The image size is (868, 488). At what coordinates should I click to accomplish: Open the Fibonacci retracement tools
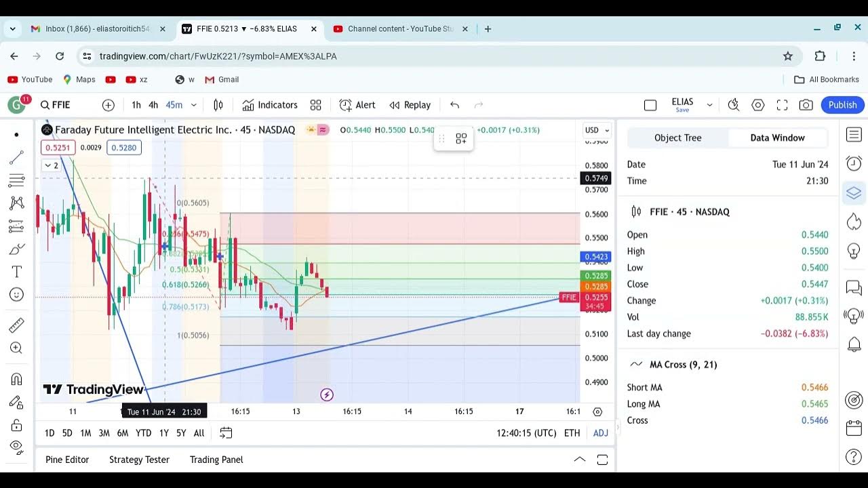coord(16,180)
